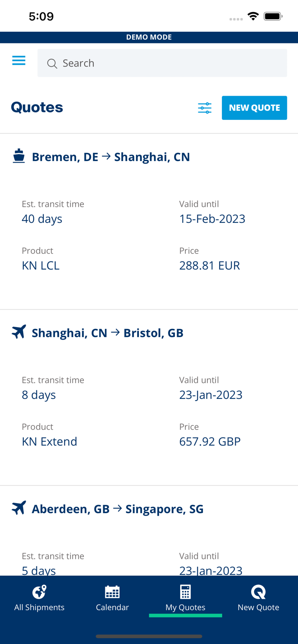Tap the Quotes page heading
Image resolution: width=298 pixels, height=644 pixels.
(x=37, y=107)
